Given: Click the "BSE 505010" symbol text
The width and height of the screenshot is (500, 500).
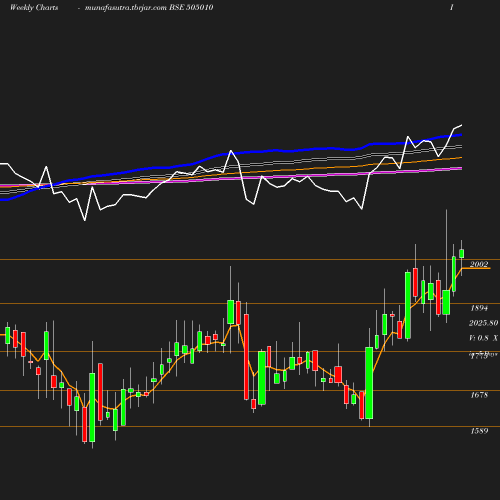Looking at the screenshot, I should tap(191, 7).
